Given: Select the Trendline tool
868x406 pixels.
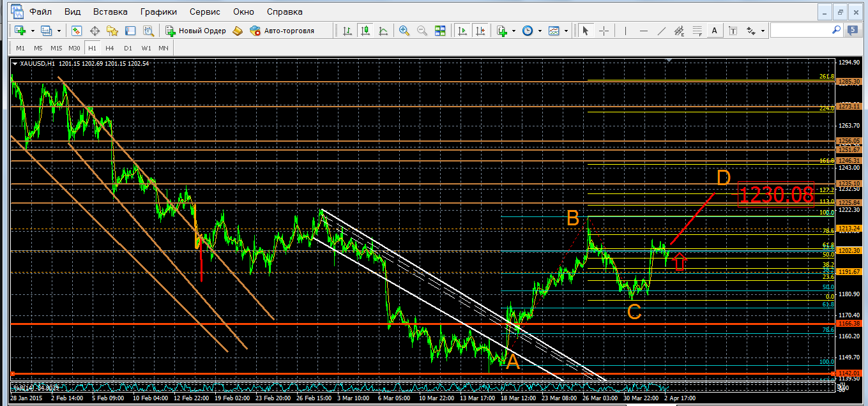Looking at the screenshot, I should (661, 31).
